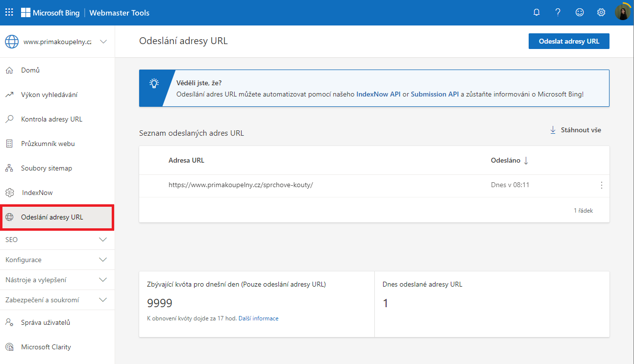Click the IndexNow gear icon
The width and height of the screenshot is (634, 364).
click(9, 193)
